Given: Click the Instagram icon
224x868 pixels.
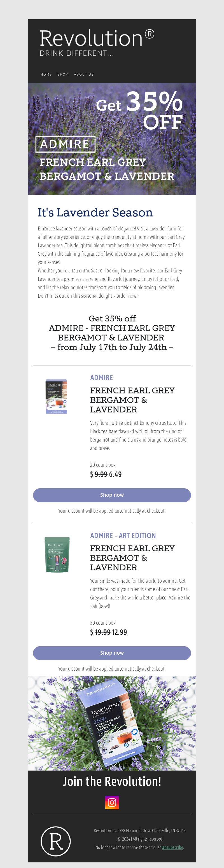Looking at the screenshot, I should [112, 802].
